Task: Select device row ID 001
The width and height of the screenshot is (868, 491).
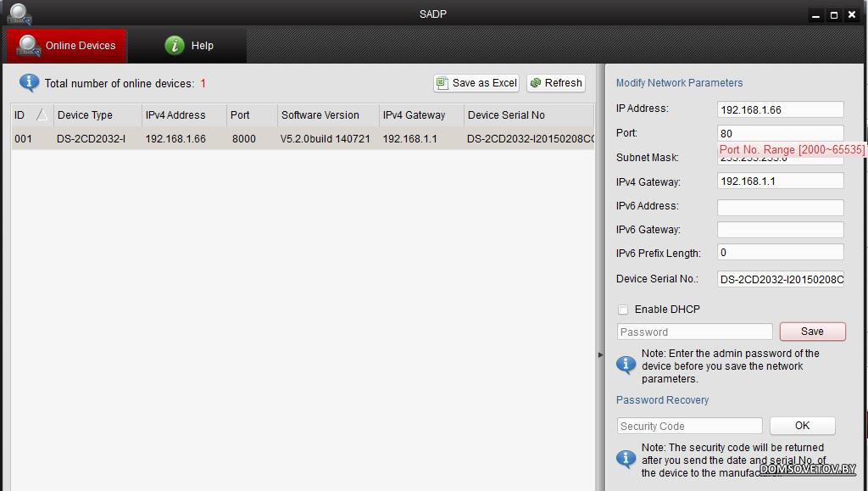Action: point(303,138)
